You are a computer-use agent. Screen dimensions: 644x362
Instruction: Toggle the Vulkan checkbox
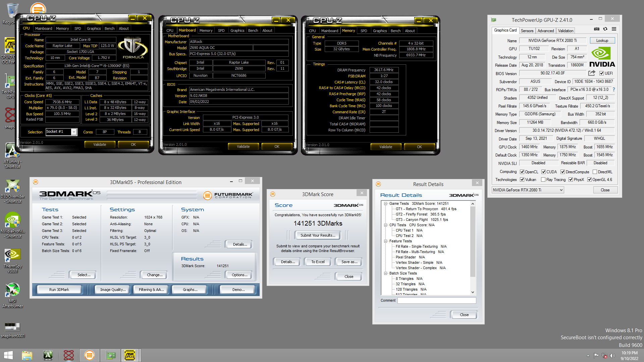(522, 180)
